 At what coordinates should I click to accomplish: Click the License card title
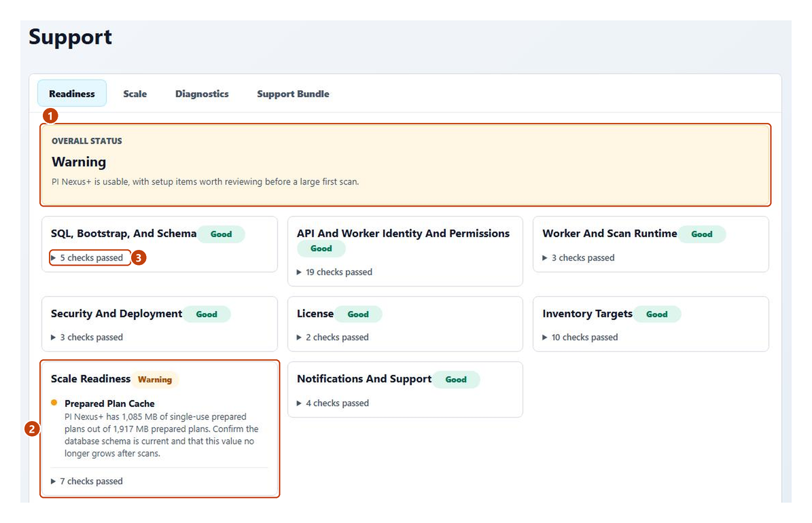click(x=315, y=314)
